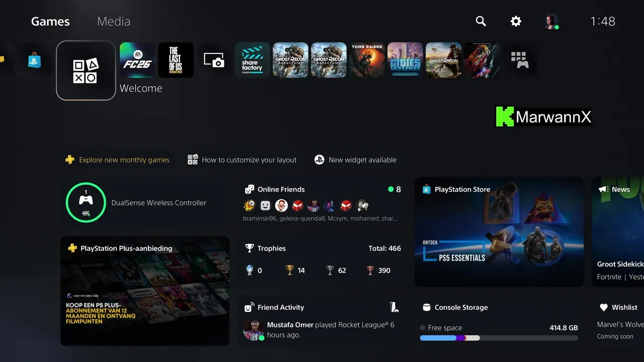
Task: Click the 'Free space' label
Action: 445,328
